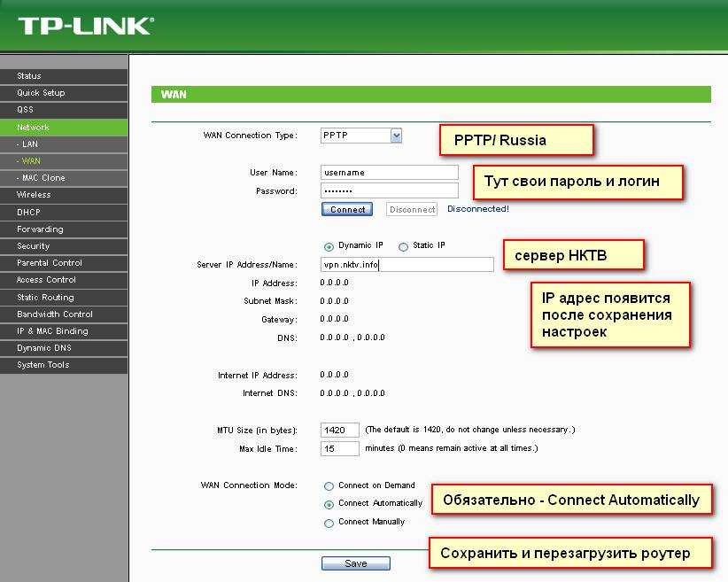Click the Save button
Viewport: 728px width, 582px height.
coord(356,563)
